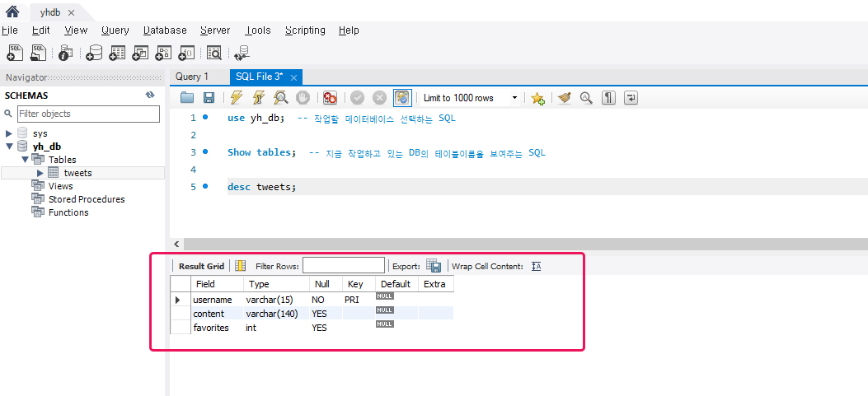This screenshot has height=396, width=868.
Task: Open a script file in this editor
Action: (x=187, y=98)
